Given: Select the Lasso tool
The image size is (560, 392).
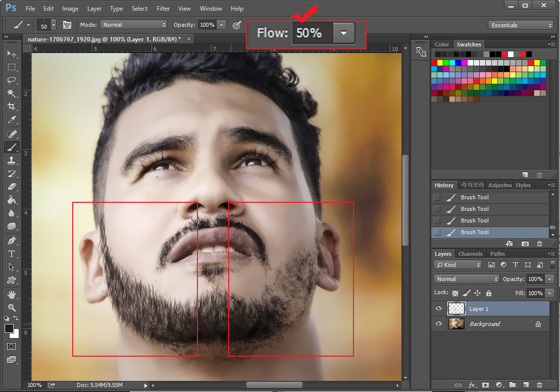Looking at the screenshot, I should click(12, 80).
